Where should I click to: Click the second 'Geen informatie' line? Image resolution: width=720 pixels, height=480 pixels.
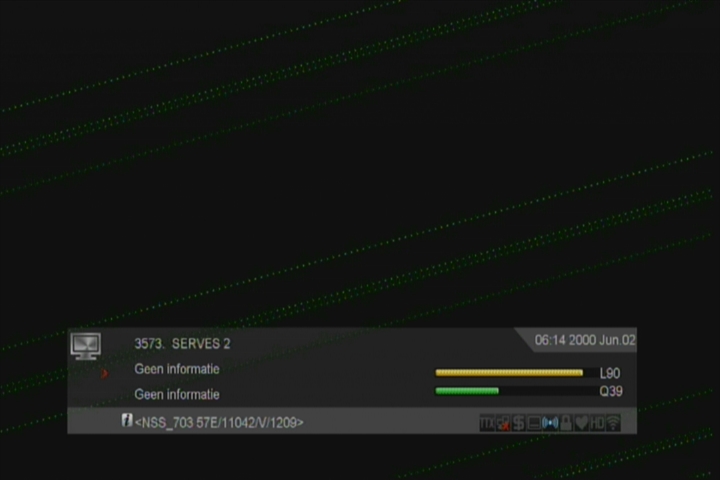[x=177, y=394]
